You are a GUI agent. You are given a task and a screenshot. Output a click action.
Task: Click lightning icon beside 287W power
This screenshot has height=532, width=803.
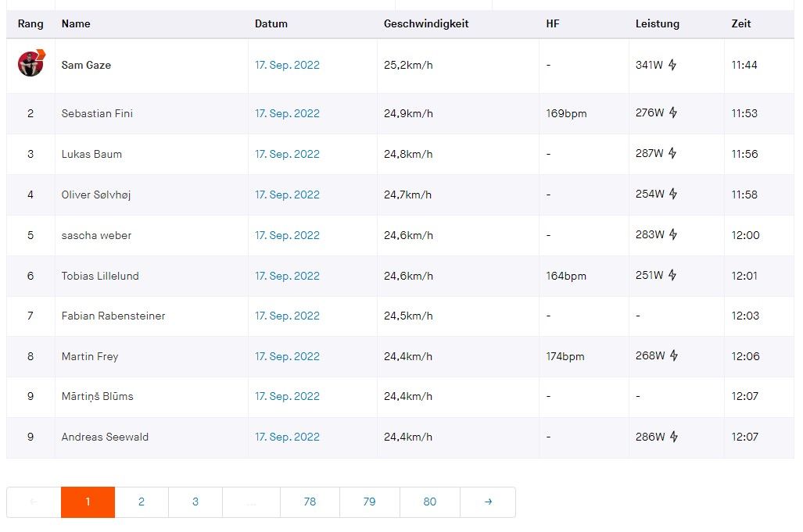point(672,154)
